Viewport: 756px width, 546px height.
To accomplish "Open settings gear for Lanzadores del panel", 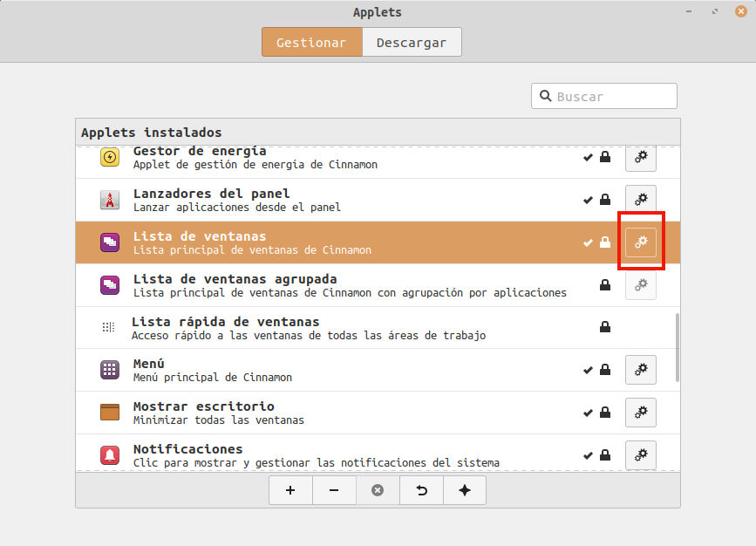I will (640, 199).
